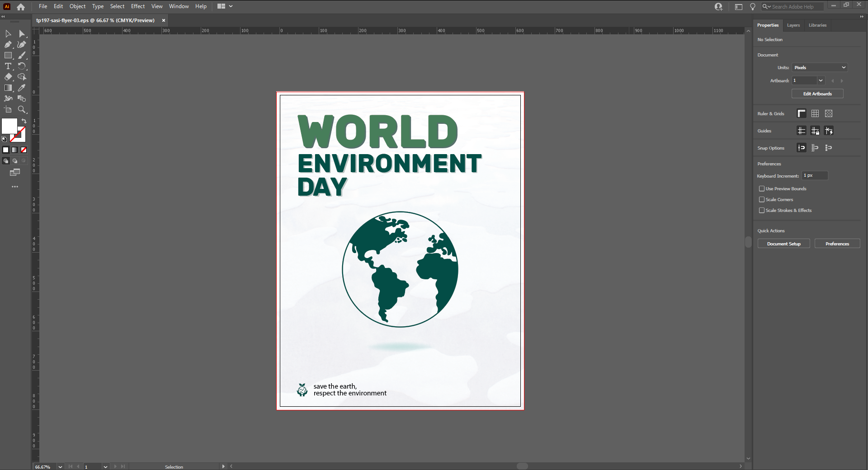Click the Keyboard Increment field
This screenshot has height=470, width=868.
click(x=815, y=175)
